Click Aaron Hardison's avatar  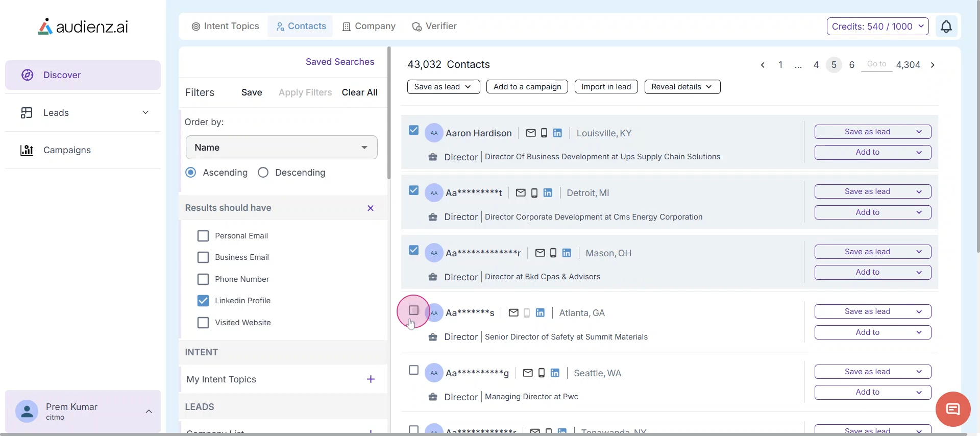click(x=434, y=133)
